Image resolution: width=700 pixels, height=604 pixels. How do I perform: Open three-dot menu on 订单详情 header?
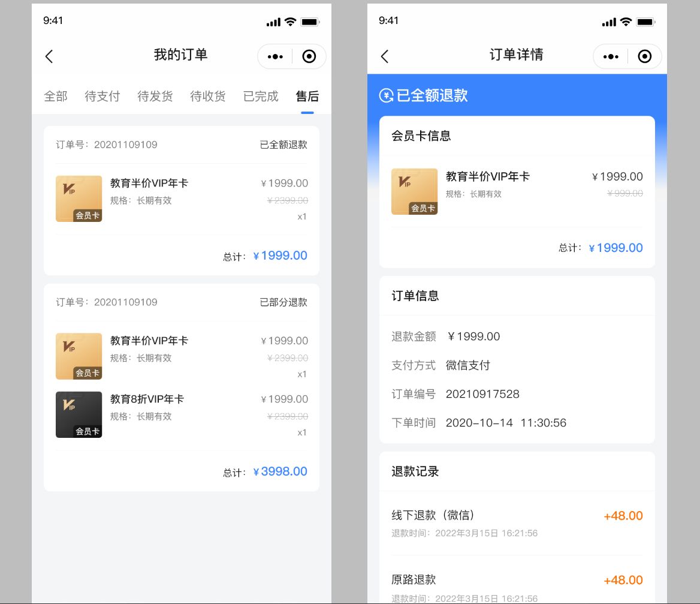[x=611, y=56]
